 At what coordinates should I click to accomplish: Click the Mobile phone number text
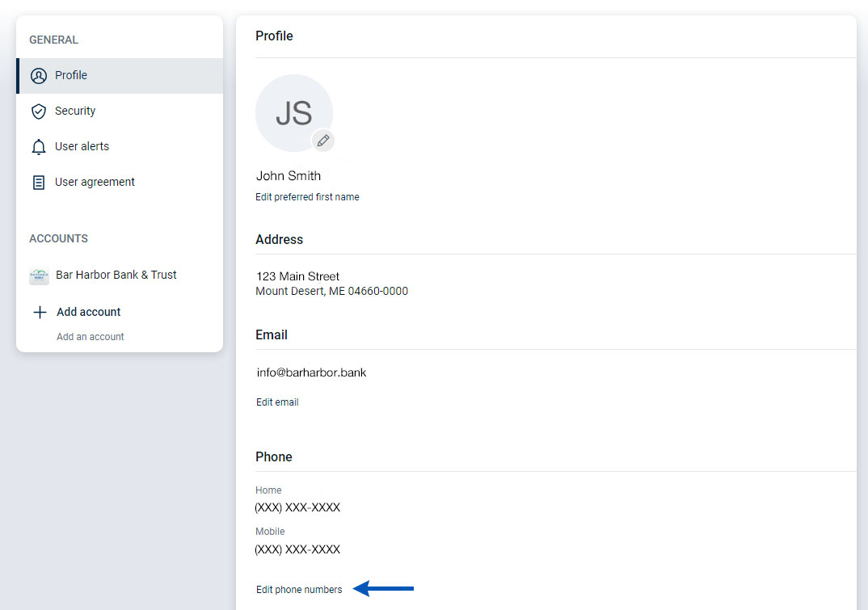(297, 549)
